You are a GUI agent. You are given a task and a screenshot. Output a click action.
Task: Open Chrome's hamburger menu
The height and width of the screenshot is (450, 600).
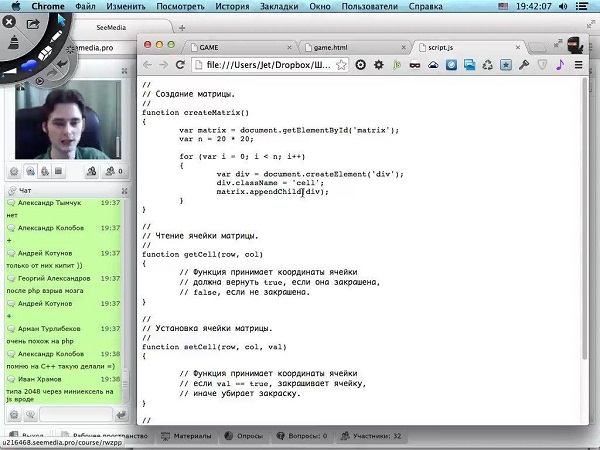(x=580, y=65)
